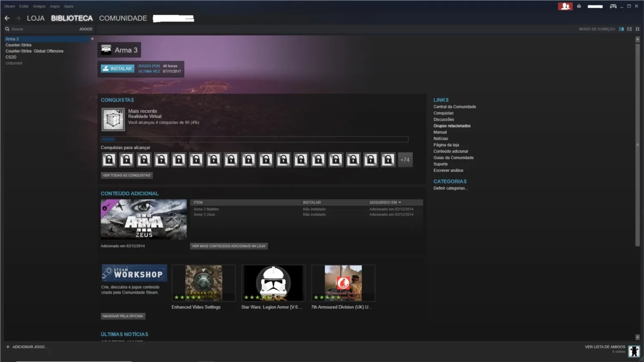
Task: Open Big Picture mode controller icon
Action: (x=613, y=6)
